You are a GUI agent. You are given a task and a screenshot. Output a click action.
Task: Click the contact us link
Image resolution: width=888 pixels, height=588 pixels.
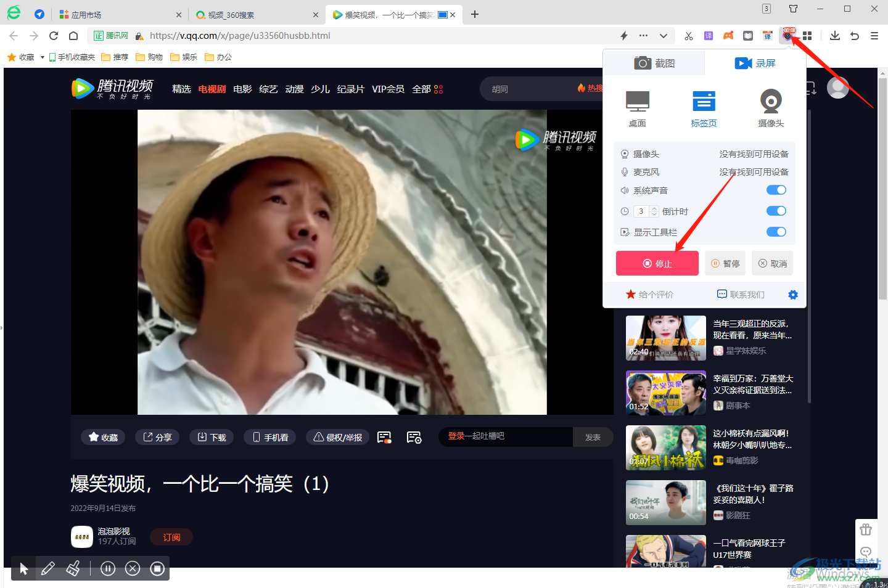(x=741, y=295)
